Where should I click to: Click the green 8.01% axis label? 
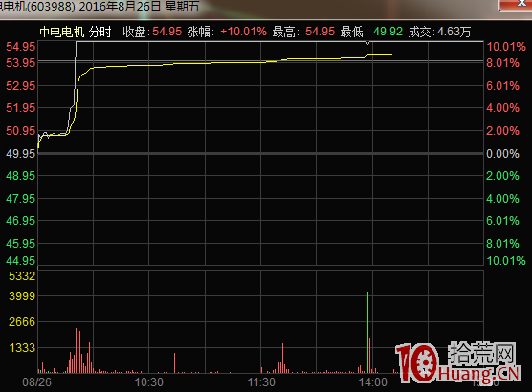click(503, 244)
